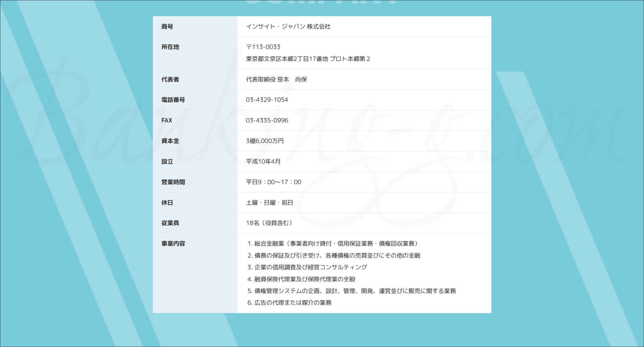
Task: Click business item 4 融資保険代理業
Action: tap(301, 279)
